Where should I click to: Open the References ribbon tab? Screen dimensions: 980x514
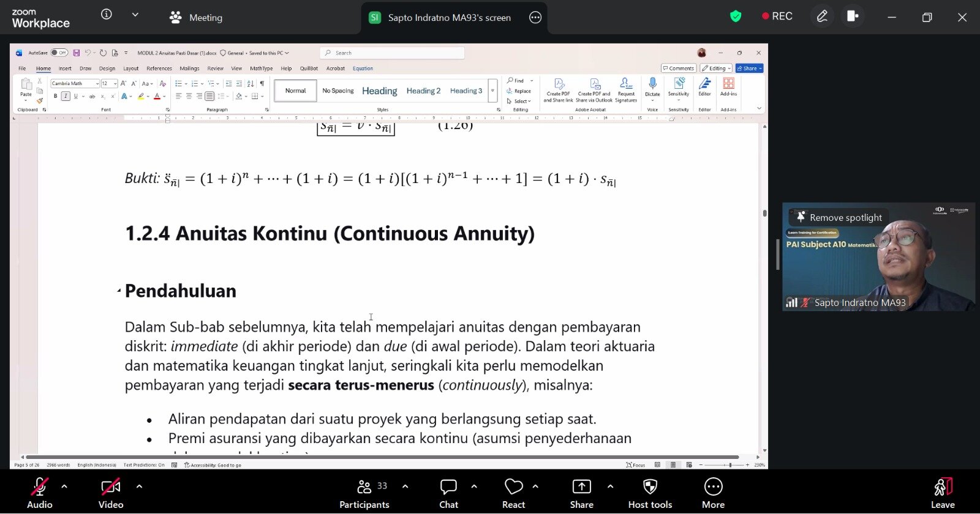pos(159,69)
